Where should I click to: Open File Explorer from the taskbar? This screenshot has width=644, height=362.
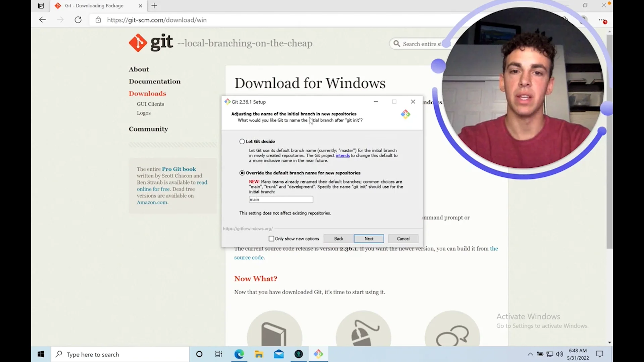259,354
